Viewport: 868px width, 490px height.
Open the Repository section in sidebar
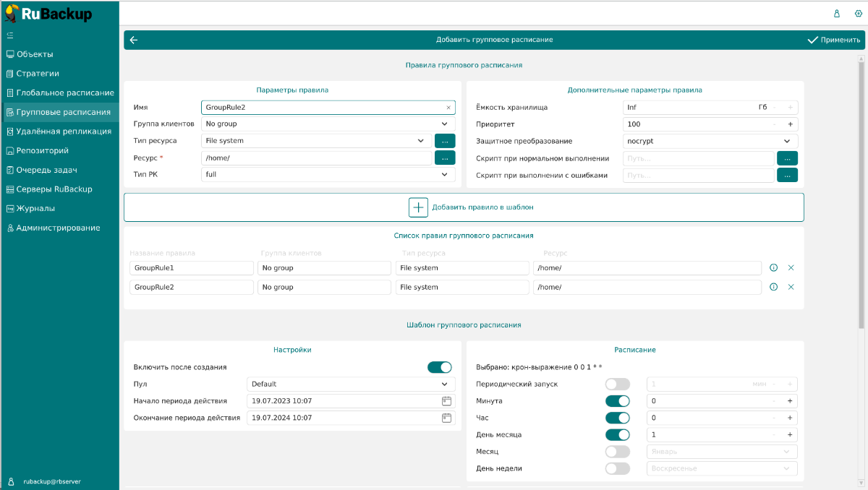42,150
